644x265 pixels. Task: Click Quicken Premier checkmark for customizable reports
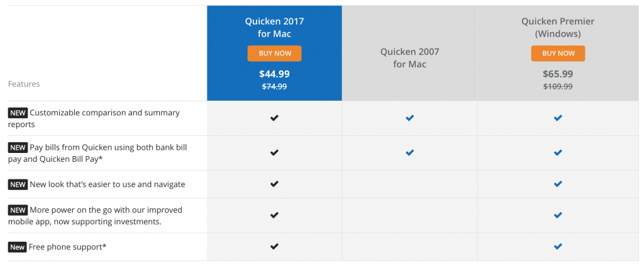(x=558, y=118)
